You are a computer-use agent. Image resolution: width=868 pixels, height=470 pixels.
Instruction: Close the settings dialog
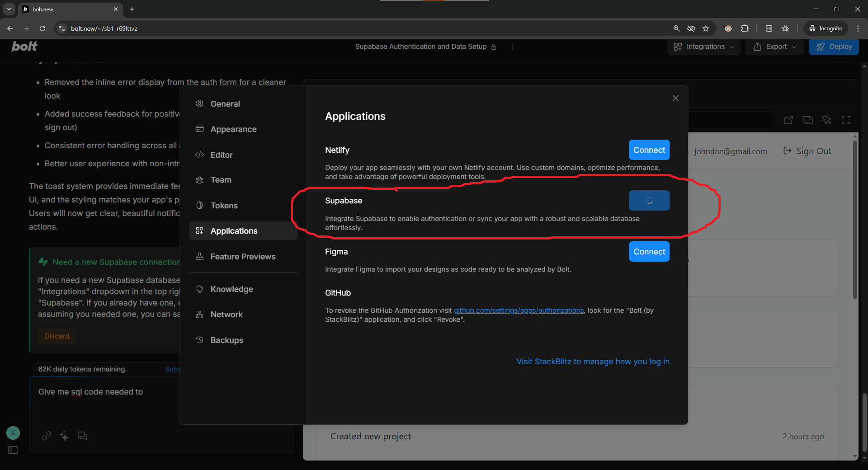pos(675,98)
